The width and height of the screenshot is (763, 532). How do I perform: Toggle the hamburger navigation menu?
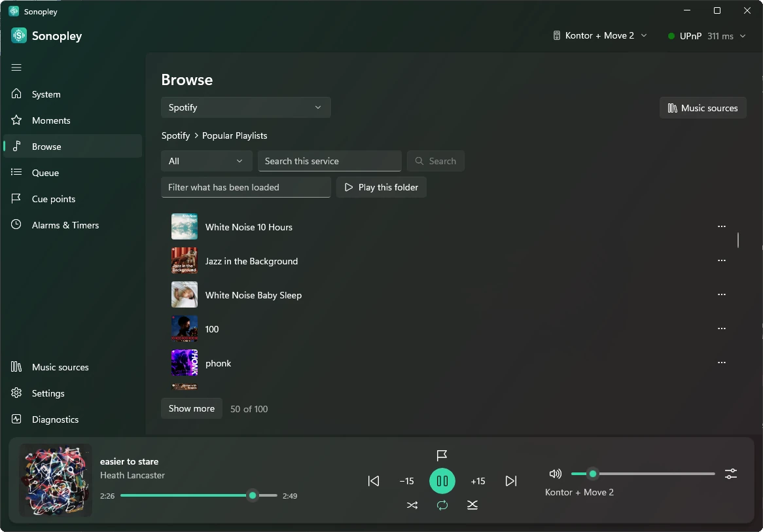16,67
